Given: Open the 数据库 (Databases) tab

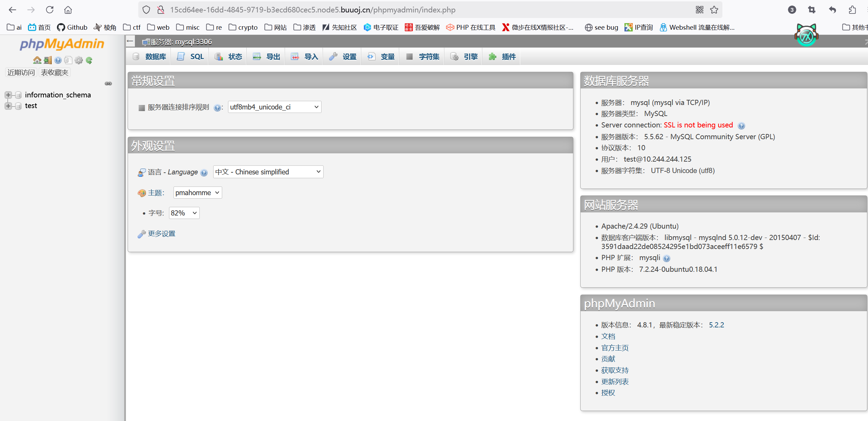Looking at the screenshot, I should pyautogui.click(x=150, y=57).
